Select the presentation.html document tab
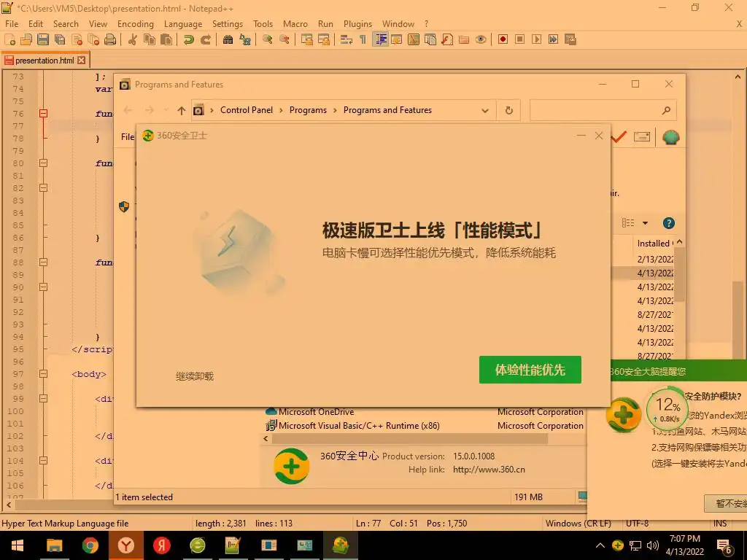Screen dimensions: 747x560 coord(44,61)
